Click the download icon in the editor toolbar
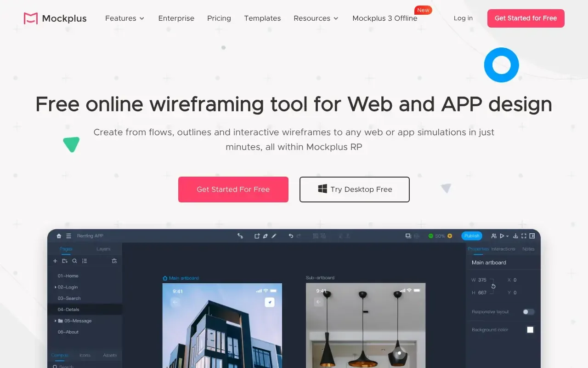Screen dimensions: 588x368 click(x=515, y=236)
